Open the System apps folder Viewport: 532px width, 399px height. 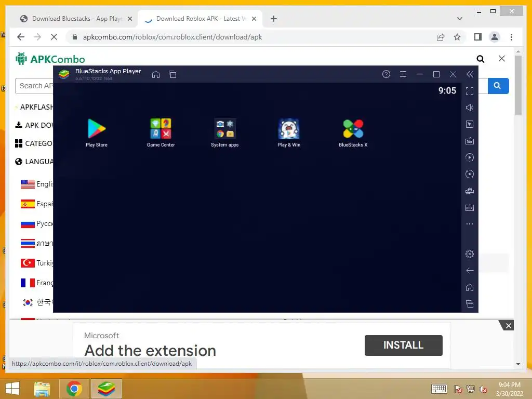tap(224, 132)
